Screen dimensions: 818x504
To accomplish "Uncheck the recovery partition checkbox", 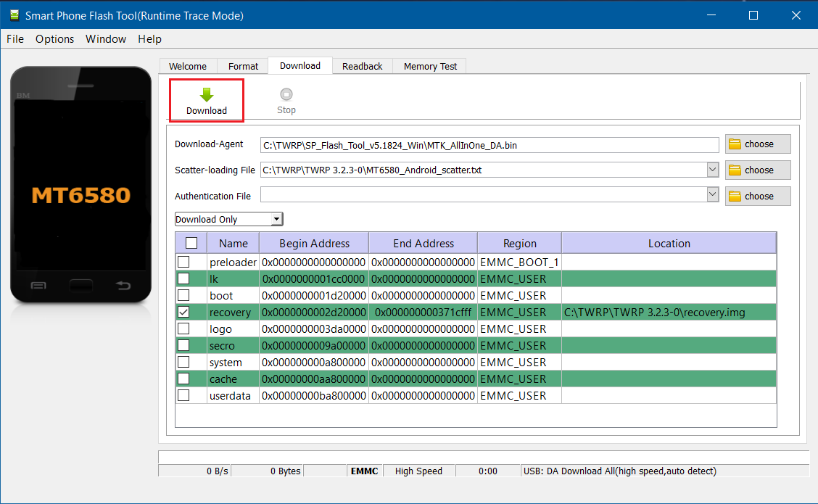I will (184, 312).
